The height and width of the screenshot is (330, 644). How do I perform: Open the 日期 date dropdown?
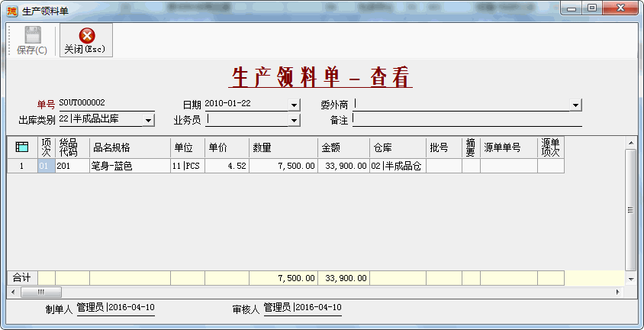(x=294, y=105)
